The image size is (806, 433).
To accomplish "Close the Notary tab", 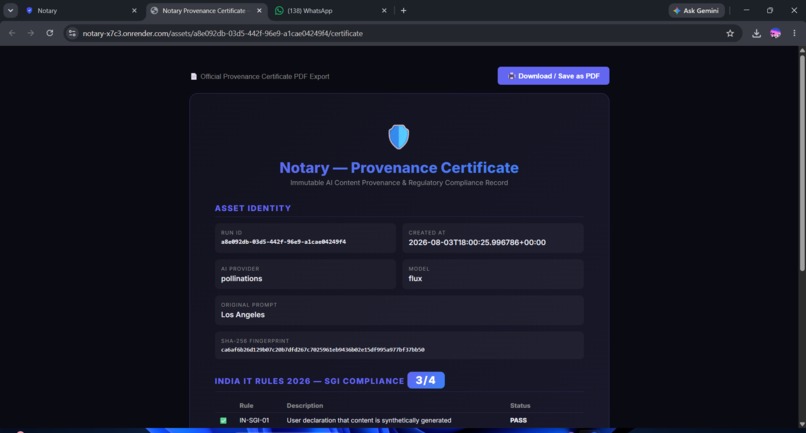I will [x=134, y=10].
